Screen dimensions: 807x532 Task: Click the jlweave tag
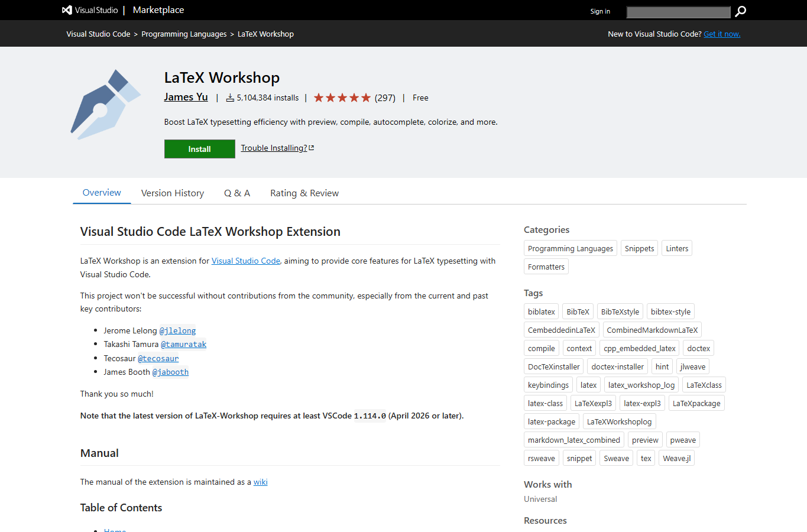pyautogui.click(x=693, y=366)
